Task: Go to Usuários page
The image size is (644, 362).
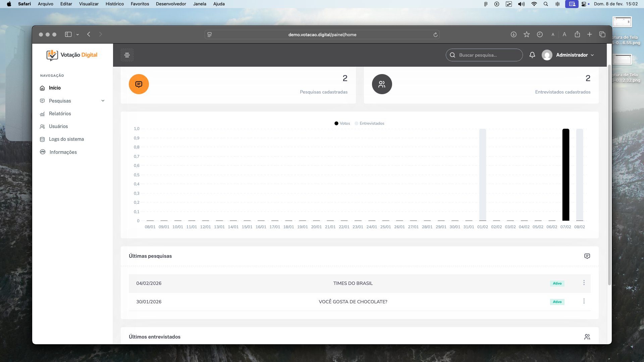Action: click(58, 126)
